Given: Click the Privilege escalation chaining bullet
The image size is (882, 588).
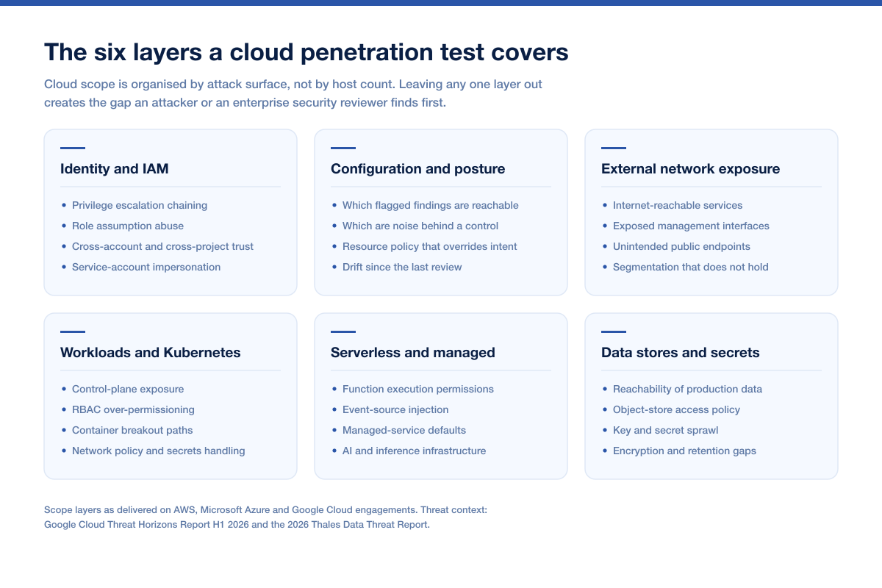Looking at the screenshot, I should [x=140, y=206].
